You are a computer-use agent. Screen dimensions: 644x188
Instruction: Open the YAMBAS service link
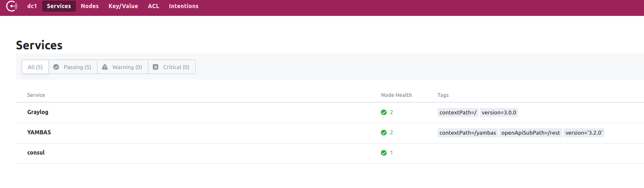[39, 132]
